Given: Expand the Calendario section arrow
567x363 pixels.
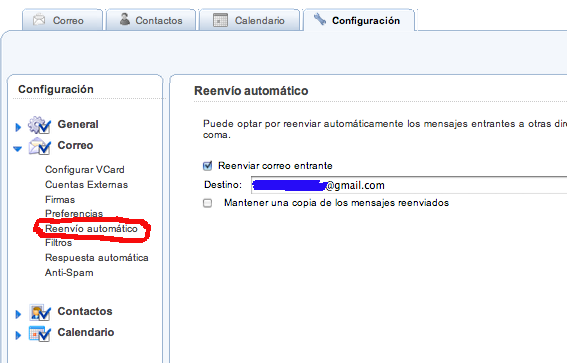Looking at the screenshot, I should [18, 336].
